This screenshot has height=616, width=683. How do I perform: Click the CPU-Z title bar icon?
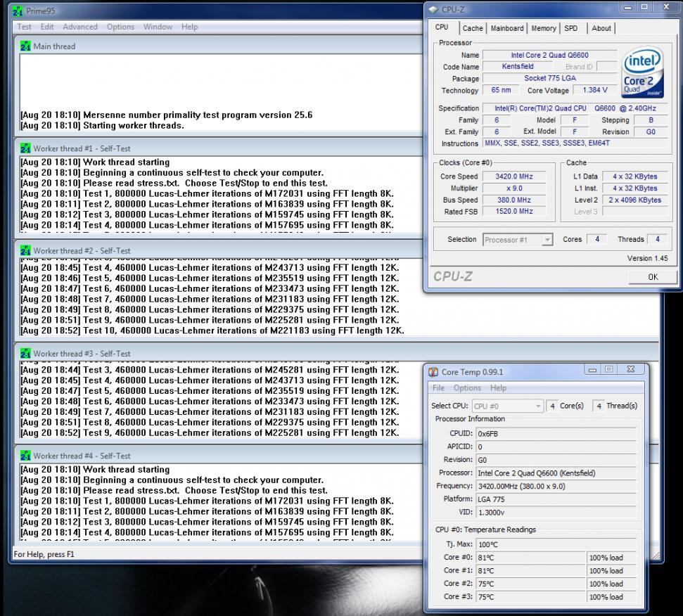pos(433,9)
